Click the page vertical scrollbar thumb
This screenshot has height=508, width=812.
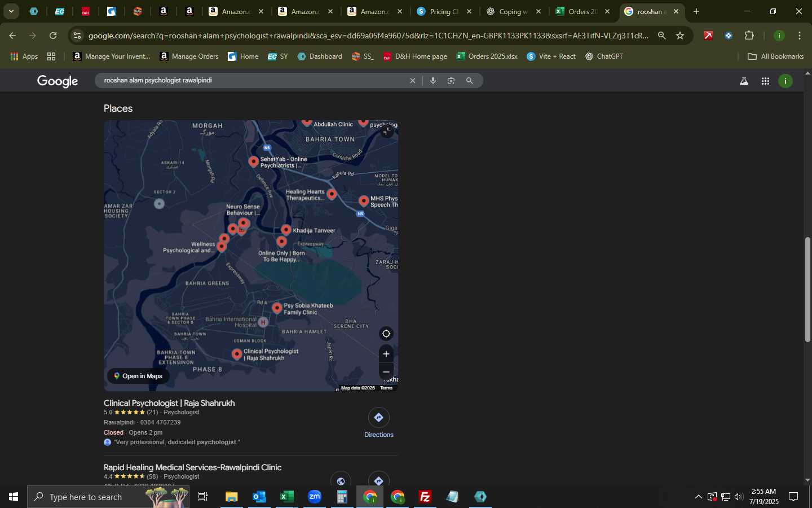coord(807,290)
